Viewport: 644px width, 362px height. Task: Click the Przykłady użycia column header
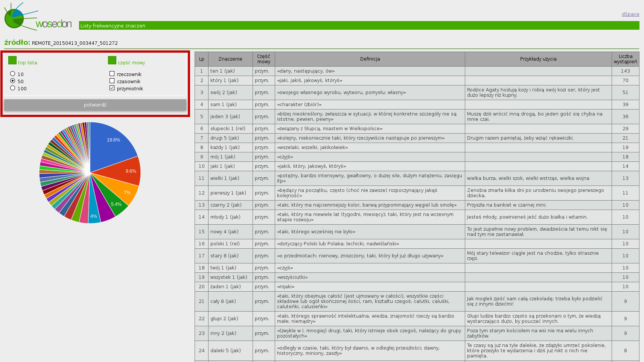click(538, 59)
